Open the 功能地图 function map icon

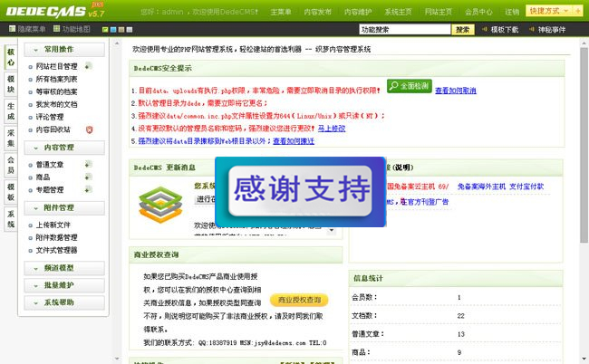(57, 28)
